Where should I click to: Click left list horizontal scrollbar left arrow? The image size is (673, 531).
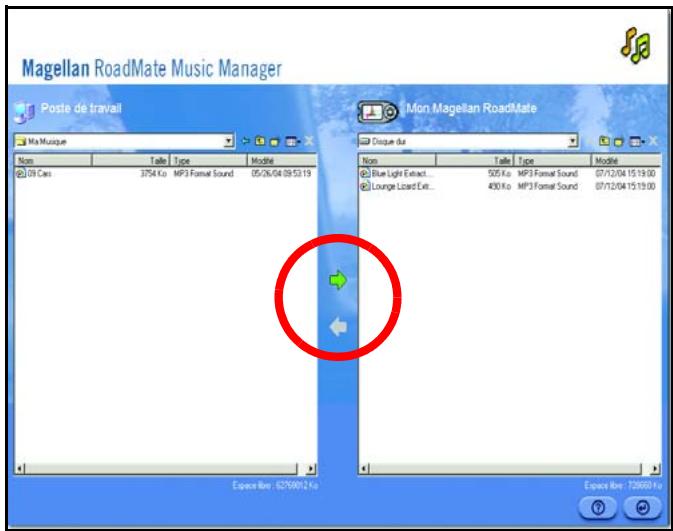[20, 469]
